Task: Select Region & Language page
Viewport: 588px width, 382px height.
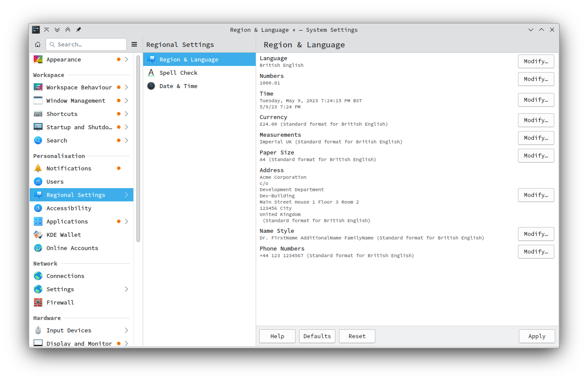Action: 199,59
